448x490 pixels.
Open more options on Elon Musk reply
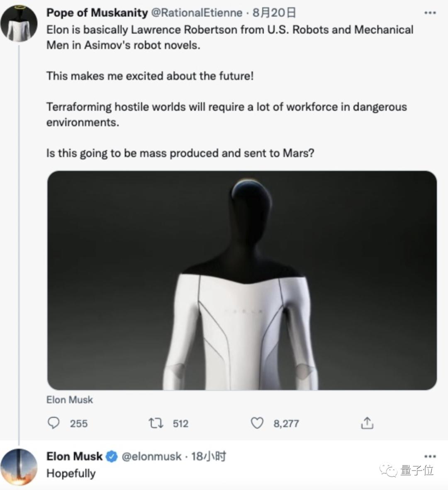[430, 456]
